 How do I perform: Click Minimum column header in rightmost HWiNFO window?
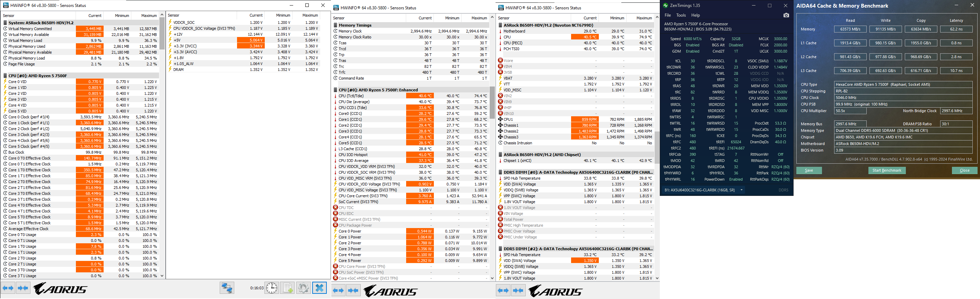(x=614, y=18)
